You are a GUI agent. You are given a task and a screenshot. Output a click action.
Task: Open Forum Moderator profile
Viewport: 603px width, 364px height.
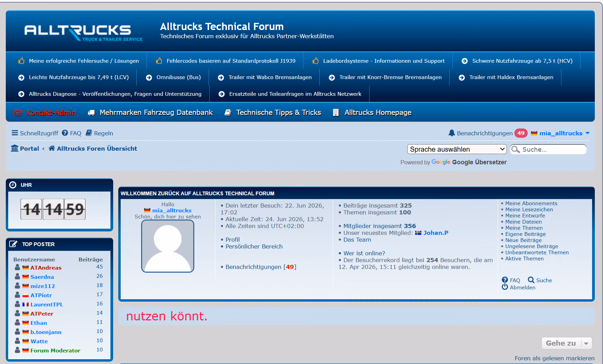(55, 351)
